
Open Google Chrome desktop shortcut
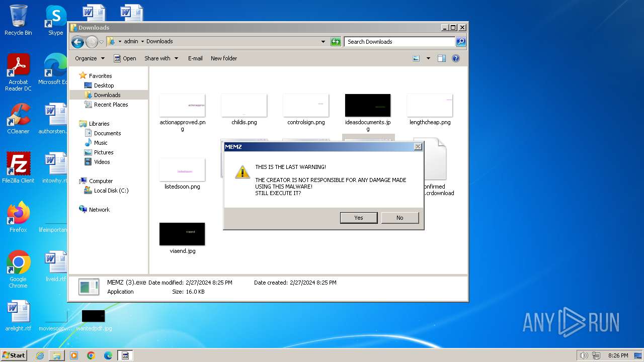point(18,269)
